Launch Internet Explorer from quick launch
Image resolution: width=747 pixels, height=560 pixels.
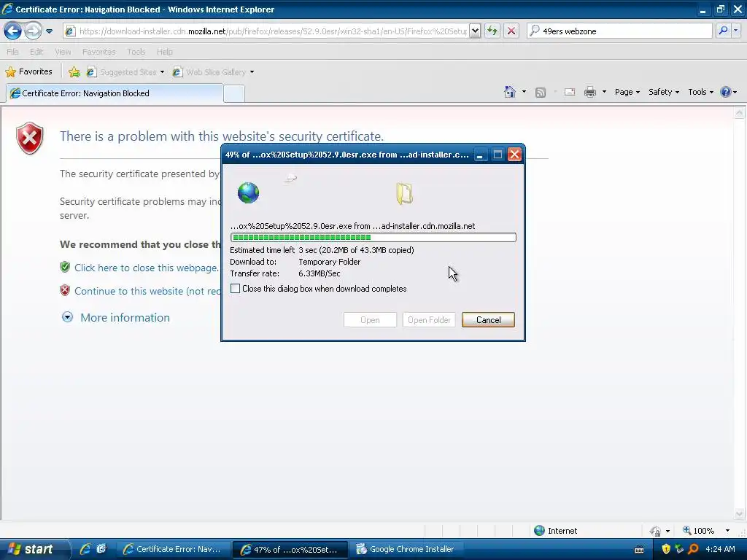coord(86,549)
